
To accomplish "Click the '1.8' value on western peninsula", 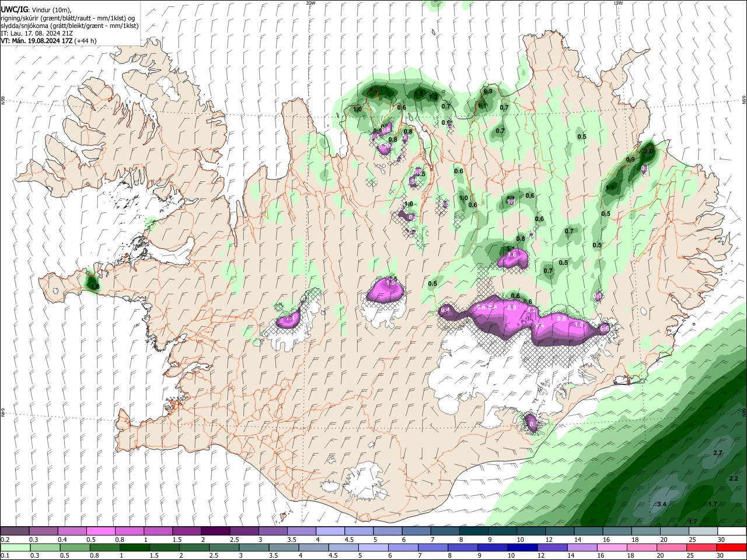I will (95, 286).
